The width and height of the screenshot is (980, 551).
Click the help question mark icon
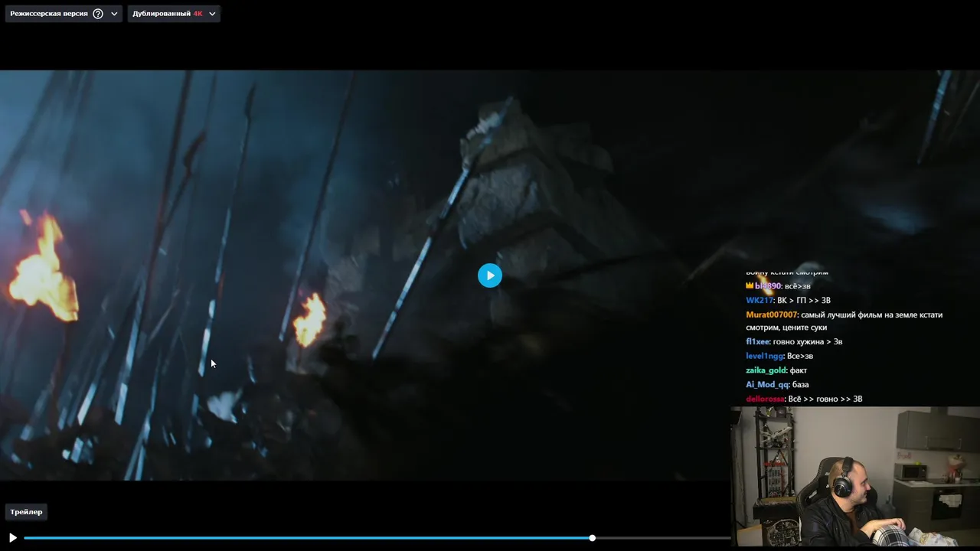(x=98, y=14)
